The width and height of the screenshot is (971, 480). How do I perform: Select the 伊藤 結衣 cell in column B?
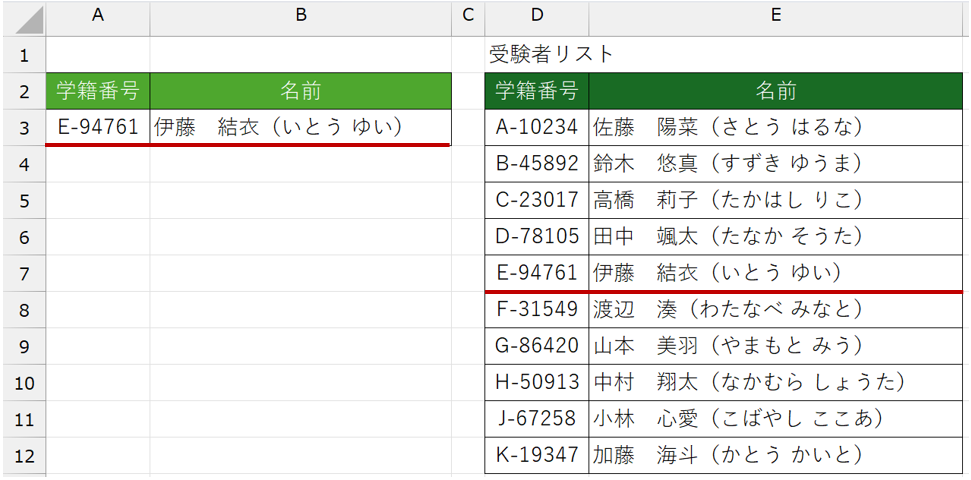coord(300,127)
